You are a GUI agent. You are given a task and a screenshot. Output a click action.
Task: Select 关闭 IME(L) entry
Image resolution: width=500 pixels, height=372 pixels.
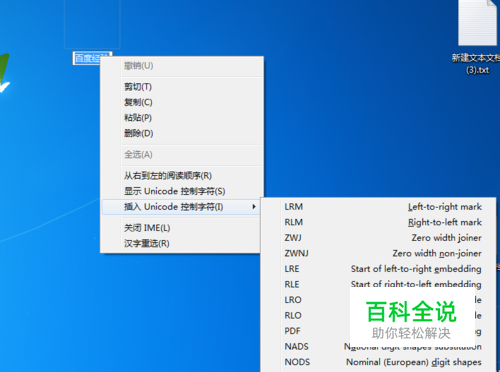182,228
